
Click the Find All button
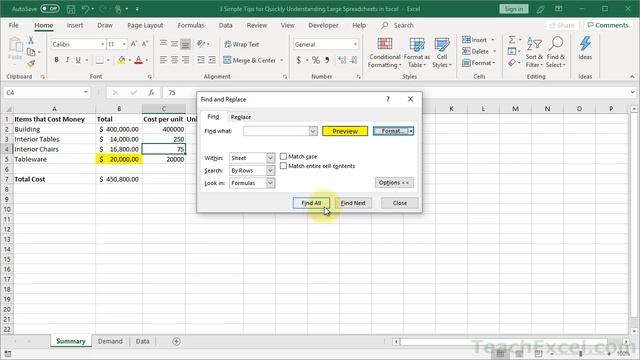311,203
